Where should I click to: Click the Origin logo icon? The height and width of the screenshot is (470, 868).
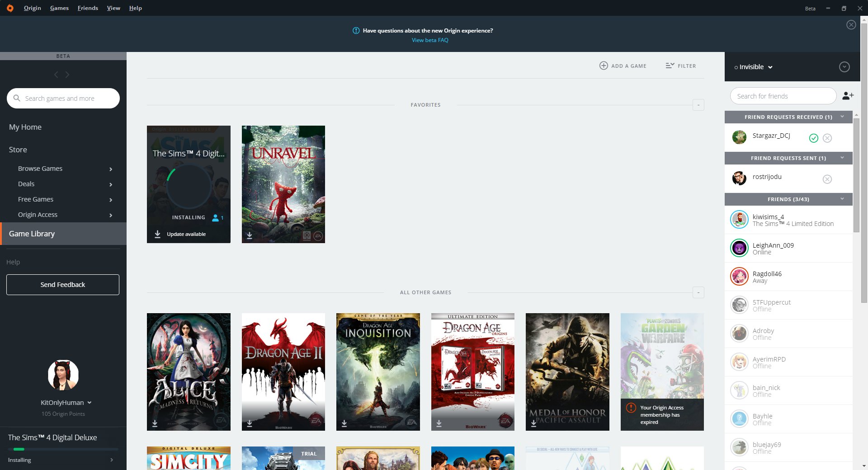10,8
